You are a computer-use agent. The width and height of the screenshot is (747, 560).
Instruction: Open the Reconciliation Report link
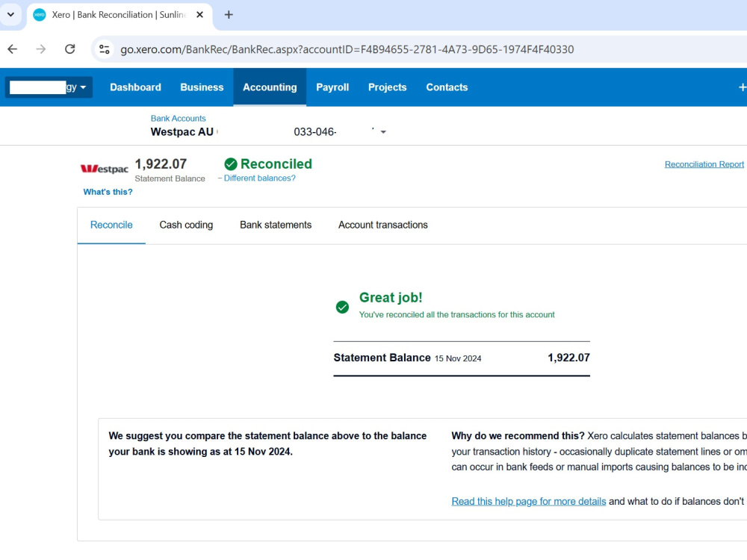point(704,164)
